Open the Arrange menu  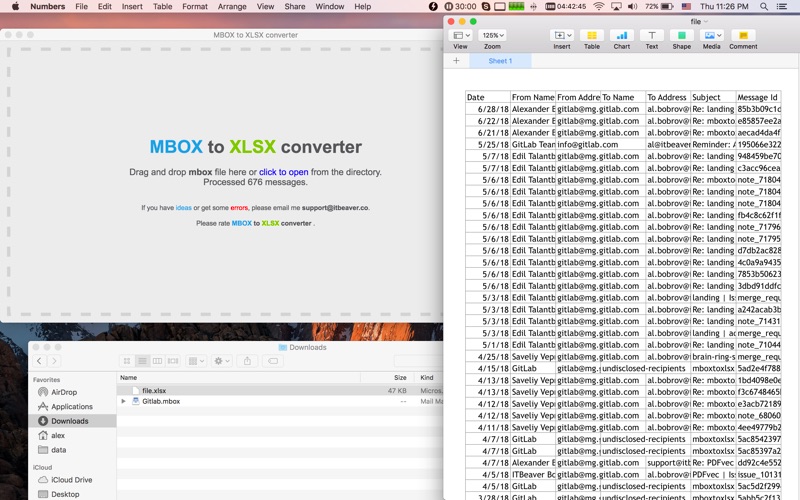click(x=232, y=7)
